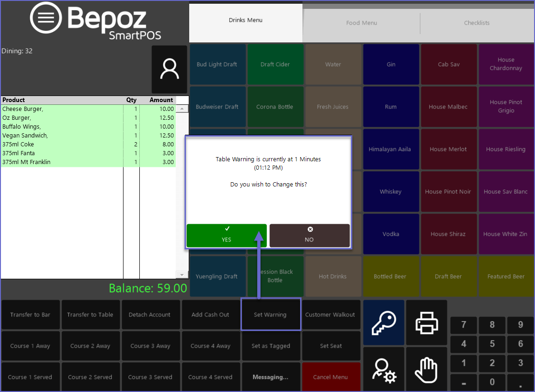Screen dimensions: 535x392
Task: Confirm with the green YES button
Action: pos(226,235)
